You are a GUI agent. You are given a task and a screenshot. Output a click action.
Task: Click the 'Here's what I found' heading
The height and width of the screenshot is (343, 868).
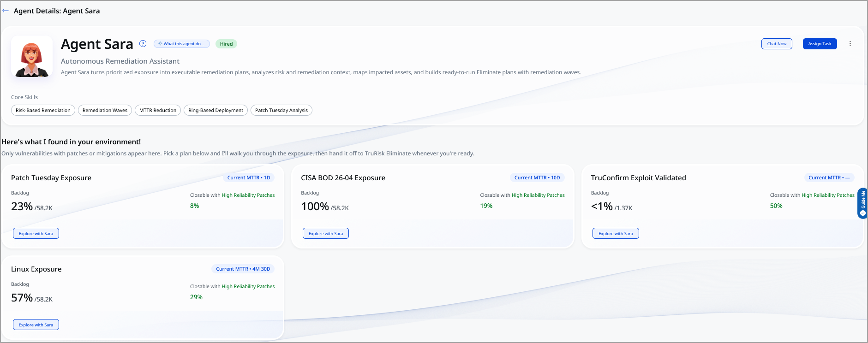tap(71, 142)
